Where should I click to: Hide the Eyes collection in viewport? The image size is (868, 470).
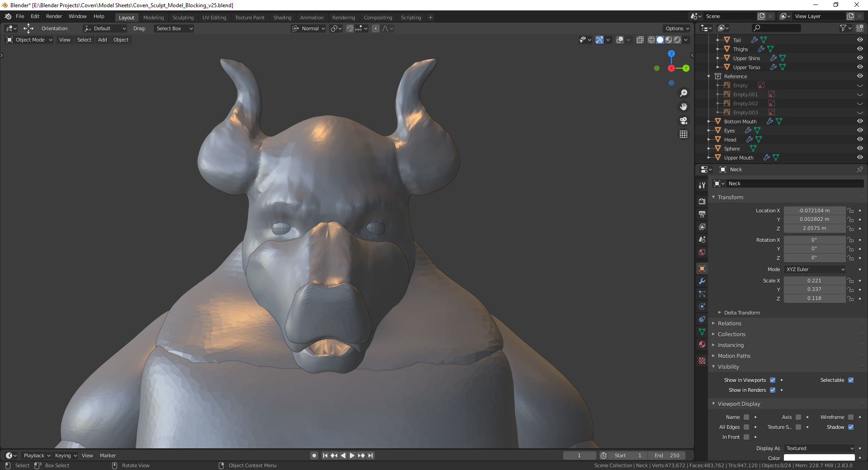coord(860,130)
